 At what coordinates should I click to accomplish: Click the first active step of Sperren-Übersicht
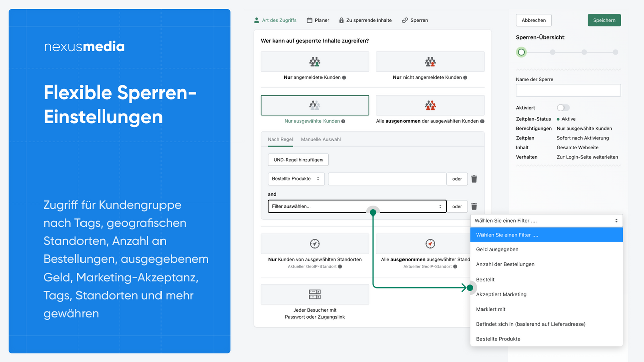(x=521, y=52)
